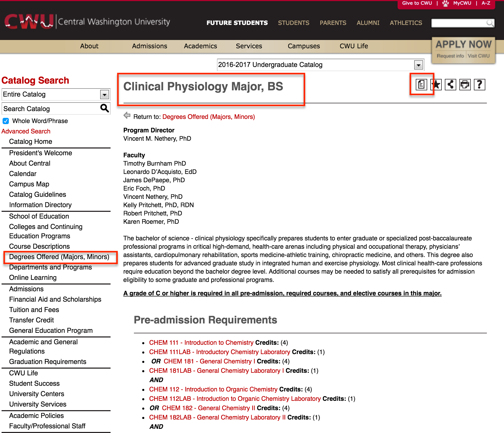The height and width of the screenshot is (433, 504).
Task: Open the Campus Map sidebar link
Action: 29,184
